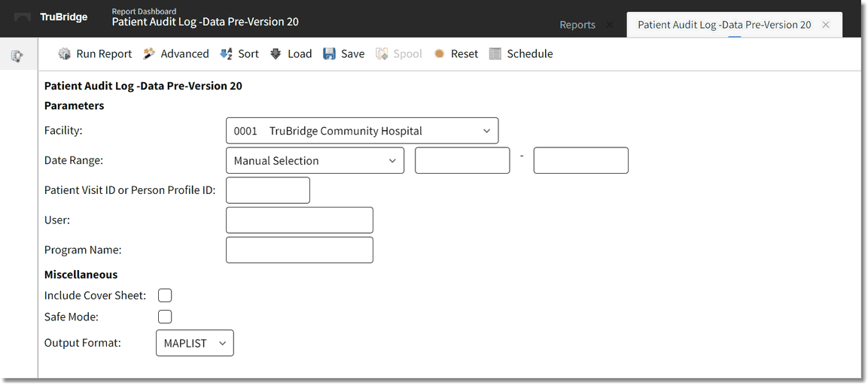Open the Output Format MAPLIST dropdown
868x385 pixels.
pyautogui.click(x=195, y=343)
